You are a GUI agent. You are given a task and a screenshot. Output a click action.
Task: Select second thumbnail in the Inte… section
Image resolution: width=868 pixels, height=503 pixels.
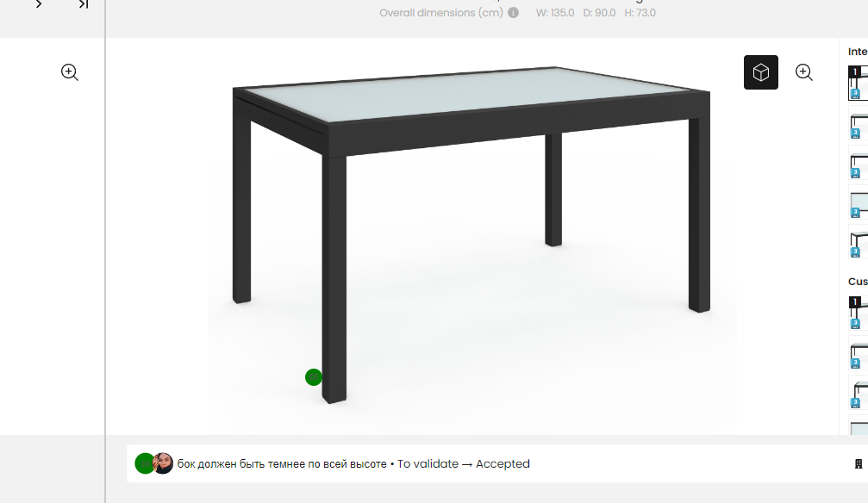[859, 123]
